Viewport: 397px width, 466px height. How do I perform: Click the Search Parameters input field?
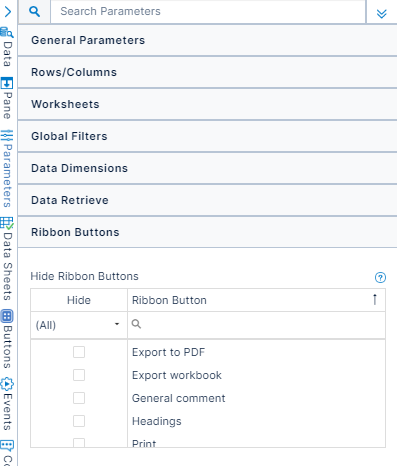pos(208,12)
